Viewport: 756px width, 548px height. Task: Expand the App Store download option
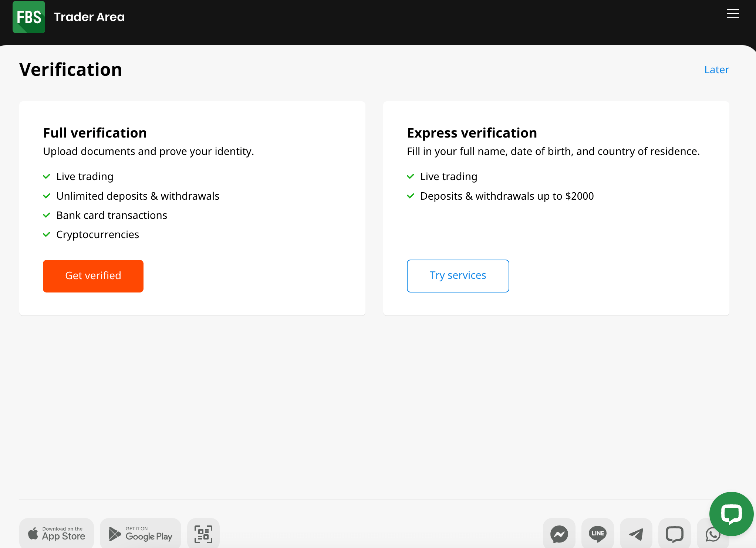[56, 533]
